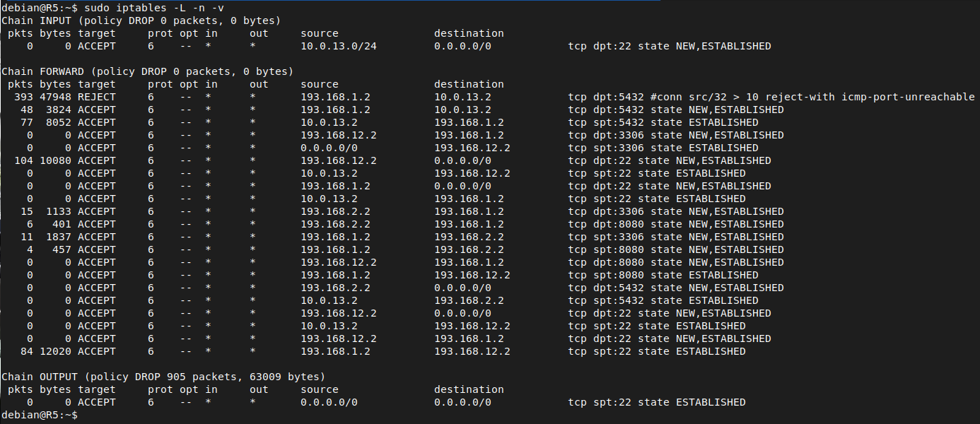Click the 'source' column header under Chain INPUT
This screenshot has width=980, height=424.
click(x=320, y=33)
